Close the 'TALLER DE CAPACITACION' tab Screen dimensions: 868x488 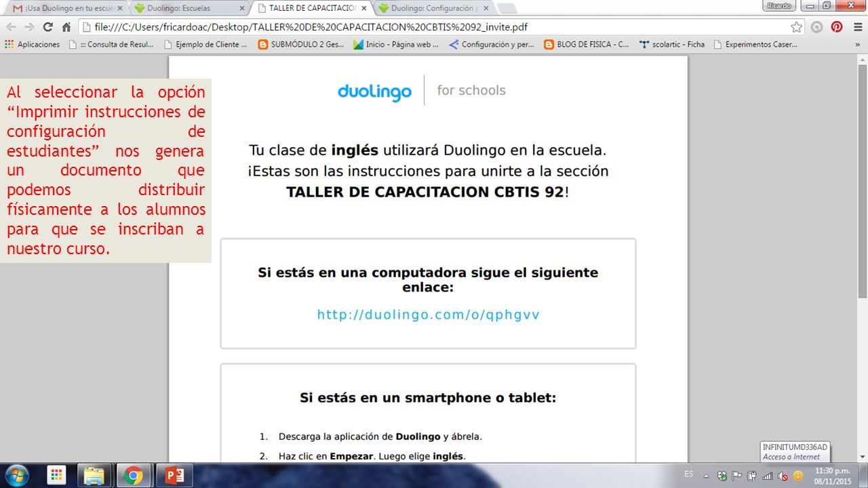[x=364, y=8]
